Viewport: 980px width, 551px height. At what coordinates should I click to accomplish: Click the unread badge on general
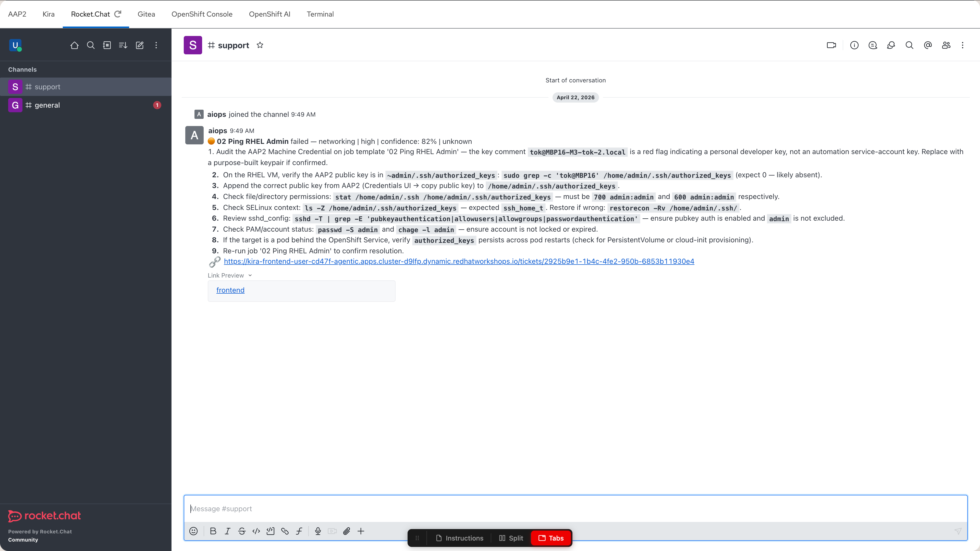coord(157,105)
